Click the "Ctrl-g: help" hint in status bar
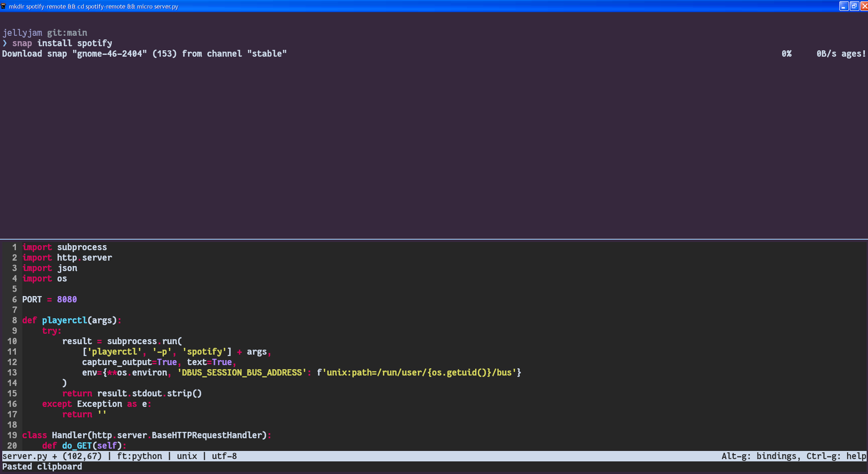Viewport: 868px width, 474px height. 836,456
